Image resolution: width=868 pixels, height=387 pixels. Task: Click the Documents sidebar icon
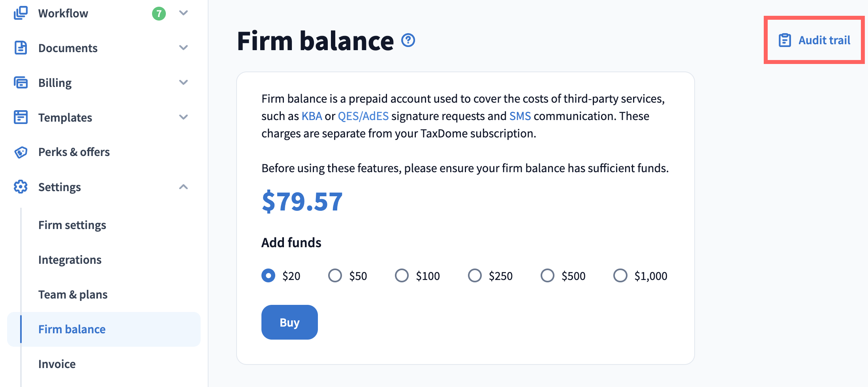coord(21,48)
